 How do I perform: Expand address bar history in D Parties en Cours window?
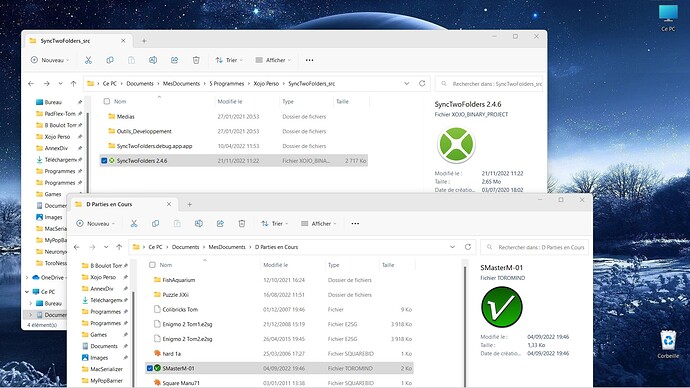tap(452, 247)
